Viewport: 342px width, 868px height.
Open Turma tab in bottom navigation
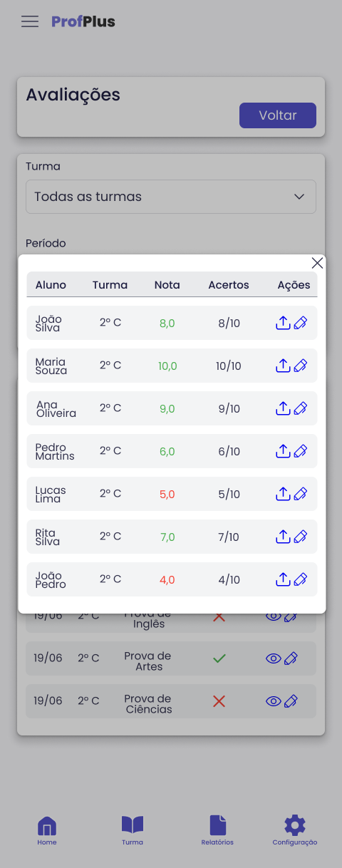(133, 831)
